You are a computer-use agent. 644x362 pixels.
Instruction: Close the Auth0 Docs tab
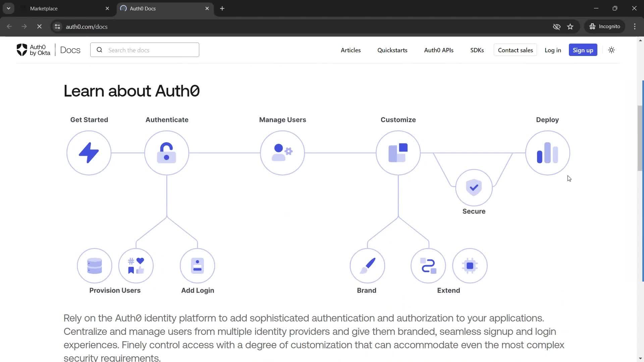click(207, 8)
